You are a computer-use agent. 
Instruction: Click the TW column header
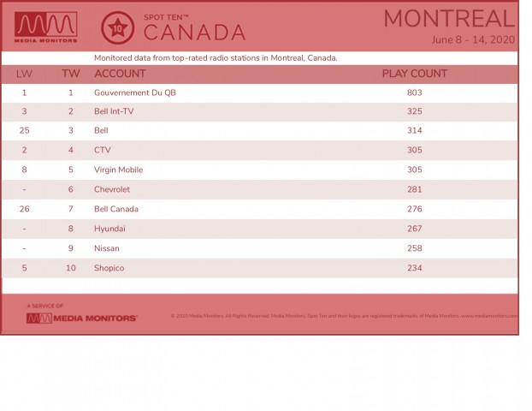coord(71,74)
